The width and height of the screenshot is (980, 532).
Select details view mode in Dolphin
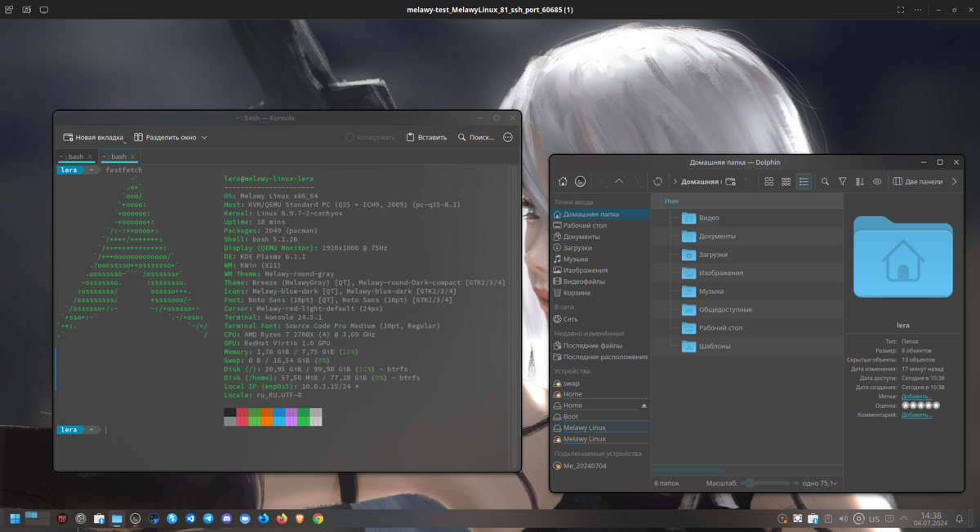[x=804, y=182]
